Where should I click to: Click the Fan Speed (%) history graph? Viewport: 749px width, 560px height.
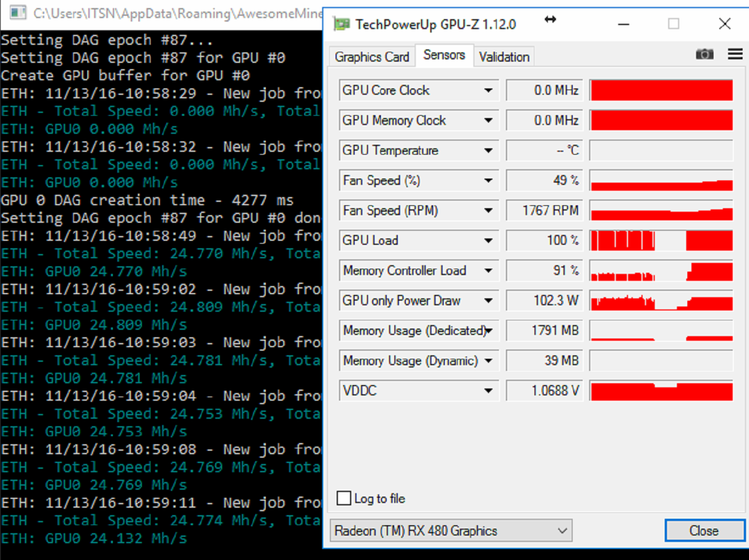tap(661, 180)
